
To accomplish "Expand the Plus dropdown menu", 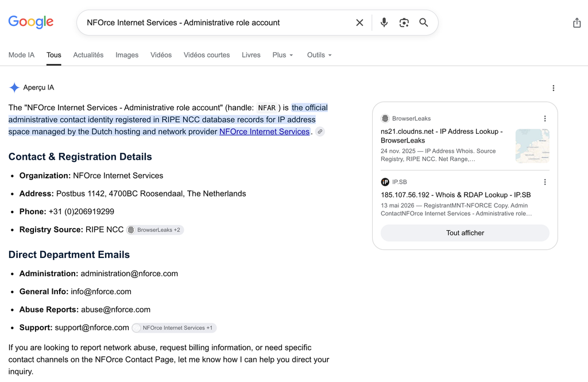I will (x=283, y=55).
